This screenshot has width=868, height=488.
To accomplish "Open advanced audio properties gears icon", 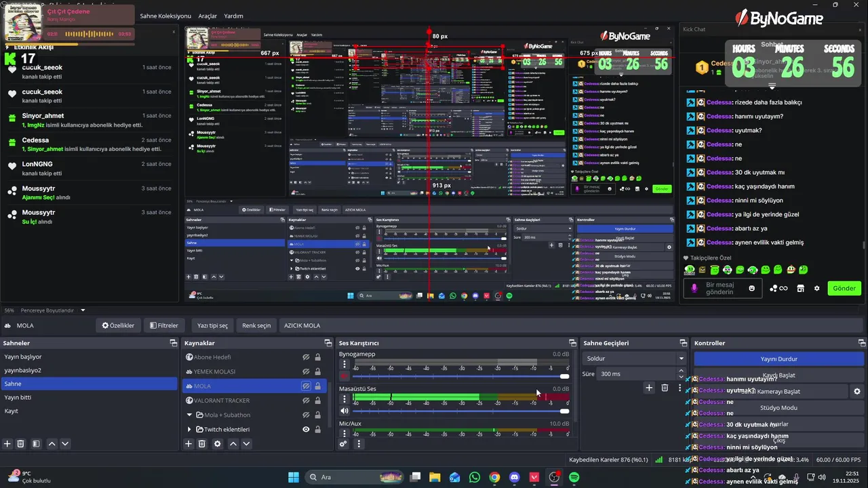I will (344, 444).
